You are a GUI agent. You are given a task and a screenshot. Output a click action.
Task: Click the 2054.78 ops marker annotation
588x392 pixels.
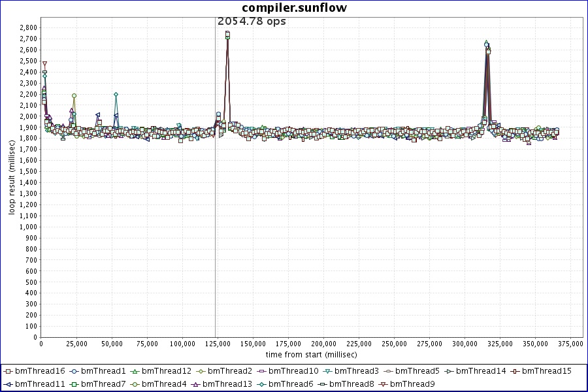[x=252, y=21]
